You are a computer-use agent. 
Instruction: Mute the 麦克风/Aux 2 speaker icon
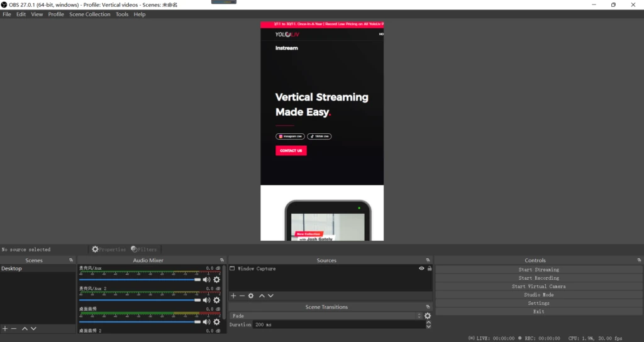coord(206,301)
